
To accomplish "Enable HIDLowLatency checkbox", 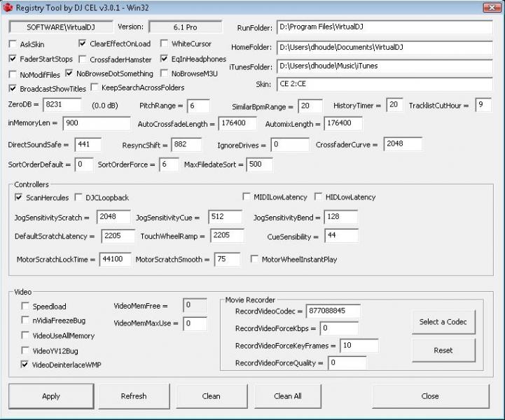I will point(318,197).
